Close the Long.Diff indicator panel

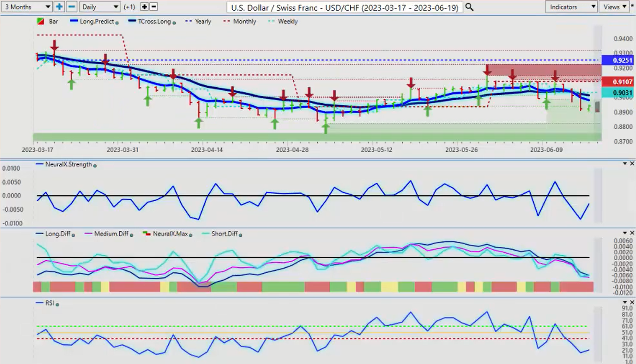click(x=632, y=233)
